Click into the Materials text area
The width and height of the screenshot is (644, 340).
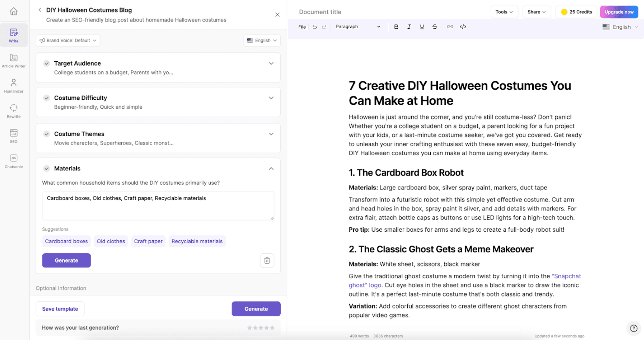158,206
